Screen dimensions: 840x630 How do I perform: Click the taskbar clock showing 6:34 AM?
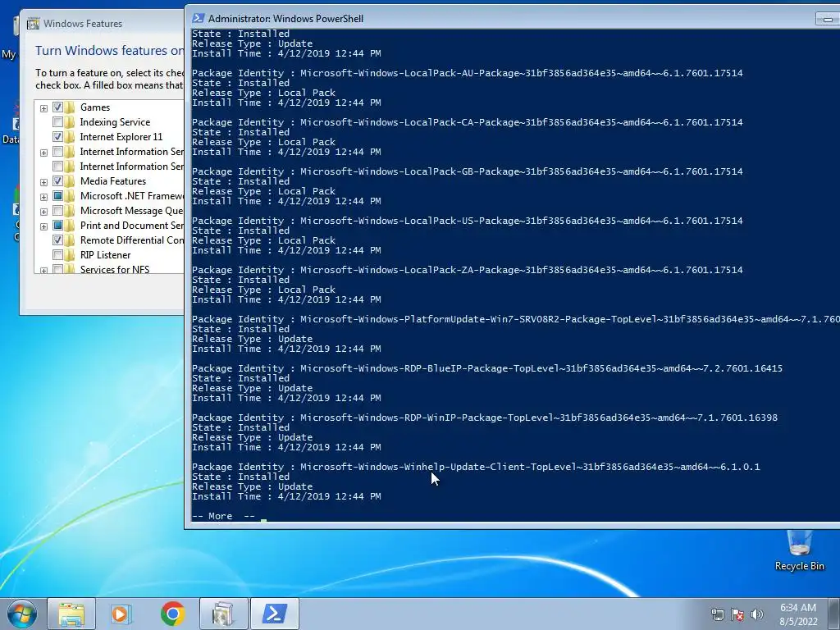(798, 614)
